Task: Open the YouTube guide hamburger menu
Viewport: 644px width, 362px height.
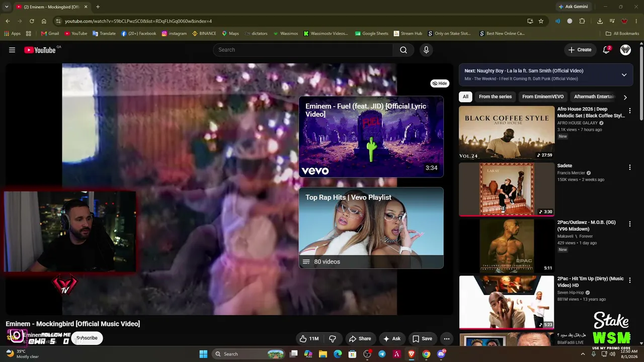Action: tap(12, 50)
